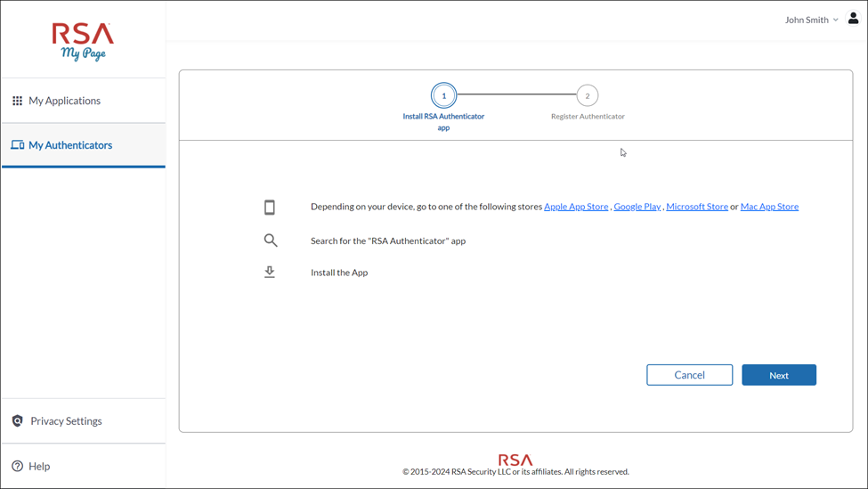Image resolution: width=868 pixels, height=489 pixels.
Task: Open Privacy Settings from the sidebar
Action: point(66,421)
